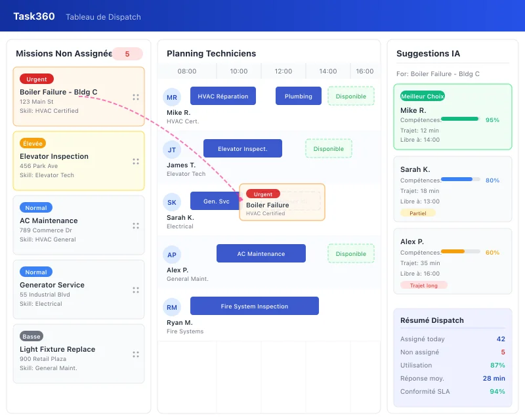Click Alex P.'s avatar icon

click(x=171, y=255)
